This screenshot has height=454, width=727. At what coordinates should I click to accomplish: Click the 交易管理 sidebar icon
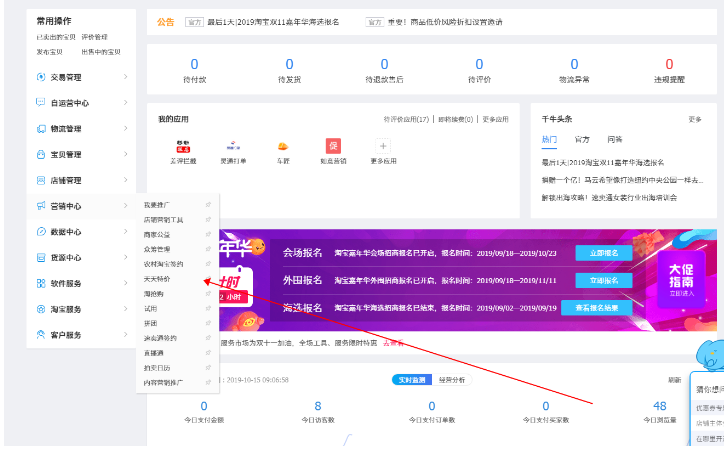(41, 77)
